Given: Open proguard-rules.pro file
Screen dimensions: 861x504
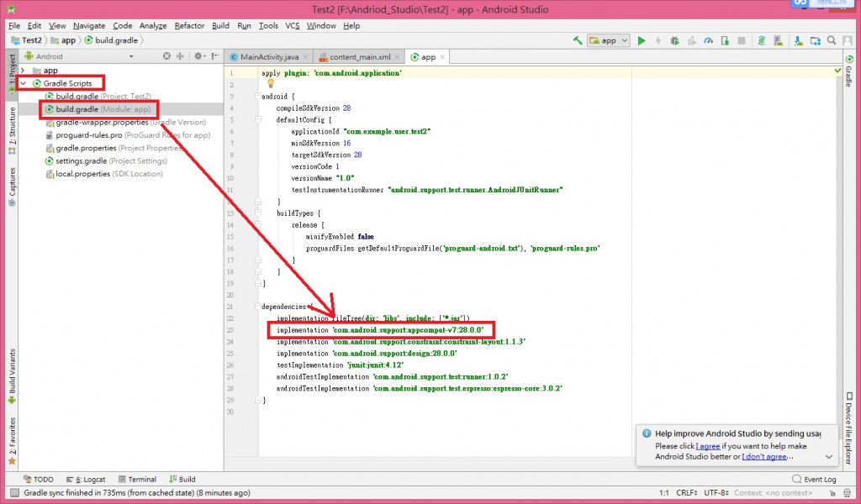Looking at the screenshot, I should tap(128, 135).
